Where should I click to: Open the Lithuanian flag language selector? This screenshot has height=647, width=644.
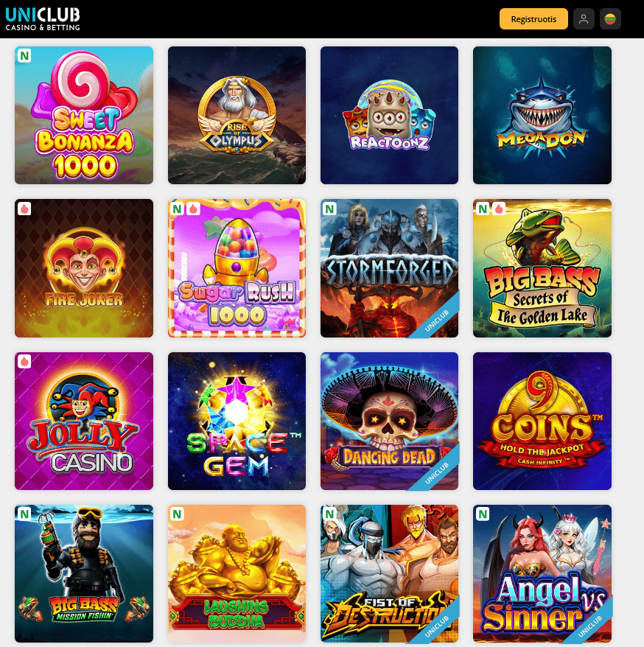pos(610,19)
